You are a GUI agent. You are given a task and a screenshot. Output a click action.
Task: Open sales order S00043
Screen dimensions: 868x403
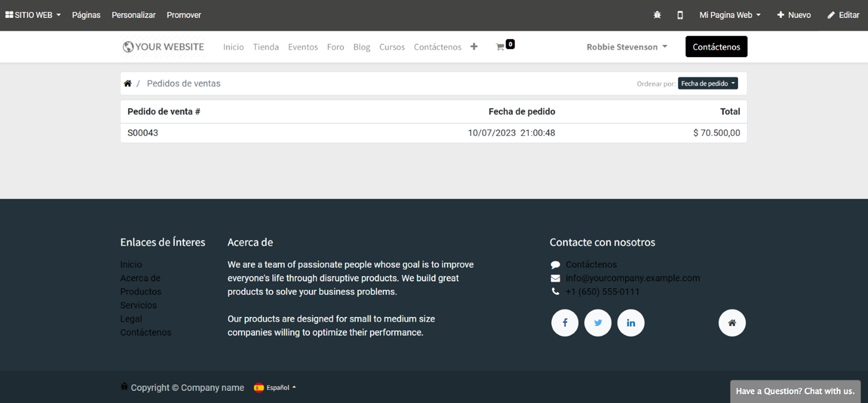143,133
